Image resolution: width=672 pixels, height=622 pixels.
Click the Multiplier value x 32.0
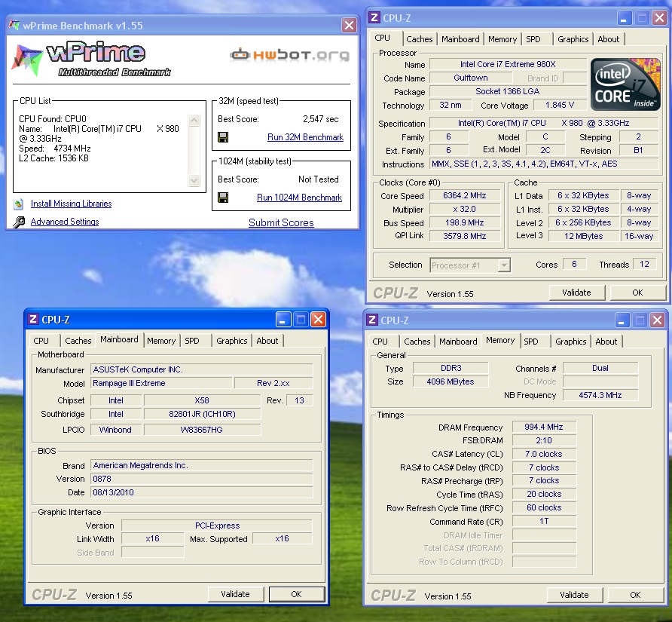[x=465, y=209]
